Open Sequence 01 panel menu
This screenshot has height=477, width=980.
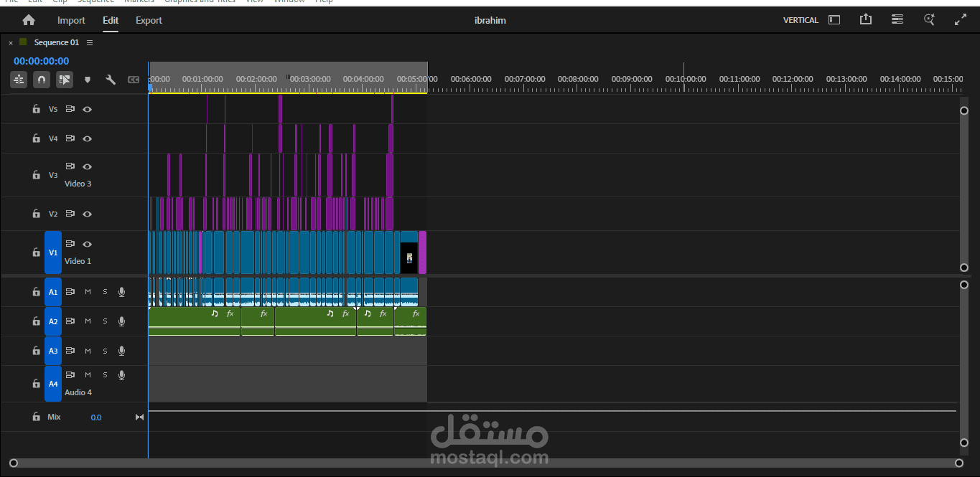[x=90, y=42]
